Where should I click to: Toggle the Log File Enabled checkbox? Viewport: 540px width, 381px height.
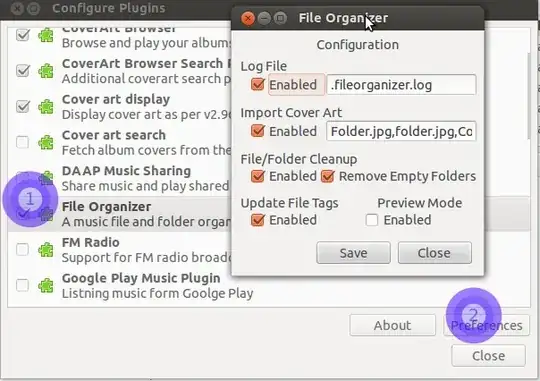(x=258, y=84)
